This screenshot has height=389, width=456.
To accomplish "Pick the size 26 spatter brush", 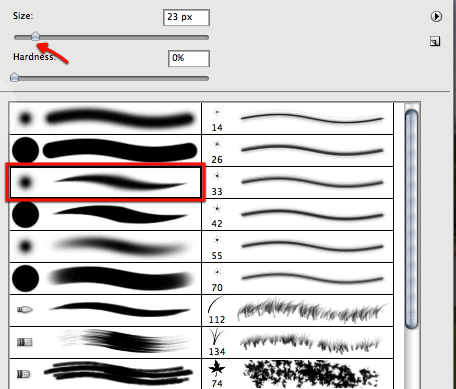I will coord(298,151).
